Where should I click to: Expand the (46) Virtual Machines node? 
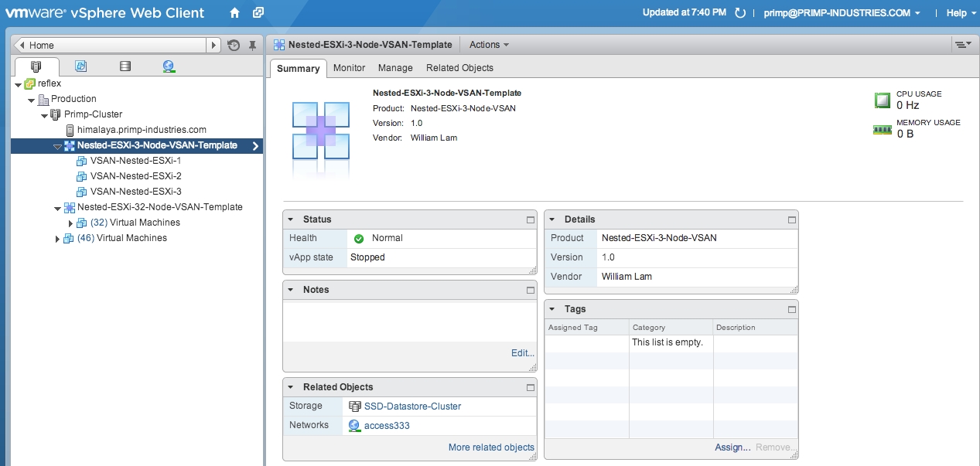[57, 239]
